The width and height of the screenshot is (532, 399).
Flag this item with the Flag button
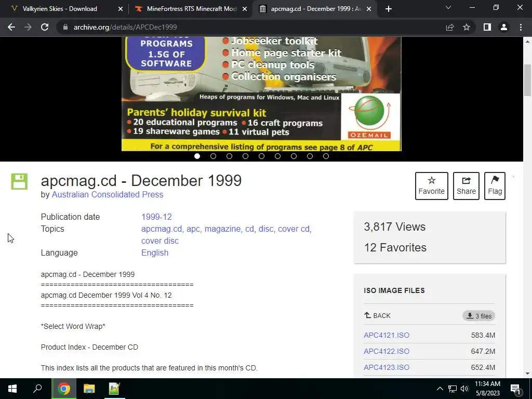tap(495, 186)
